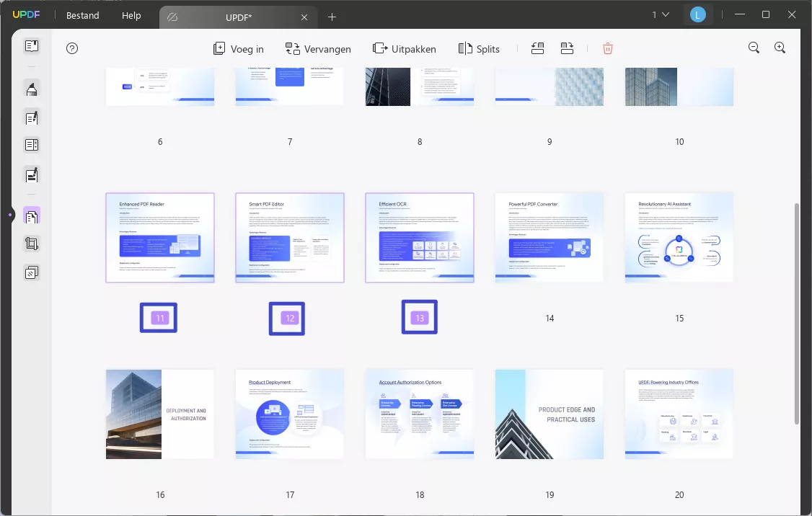Image resolution: width=812 pixels, height=516 pixels.
Task: Select UPDF Powering Industry Offices thumbnail
Action: (x=679, y=414)
